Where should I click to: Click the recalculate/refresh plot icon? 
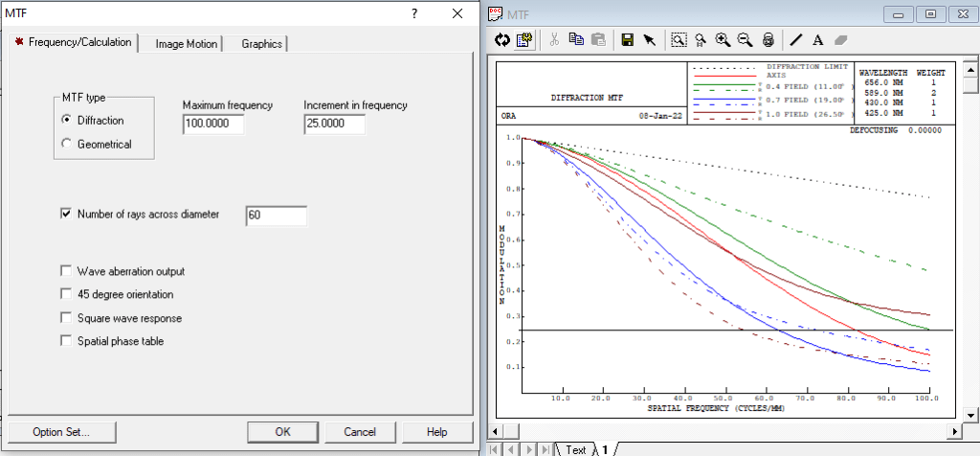502,39
